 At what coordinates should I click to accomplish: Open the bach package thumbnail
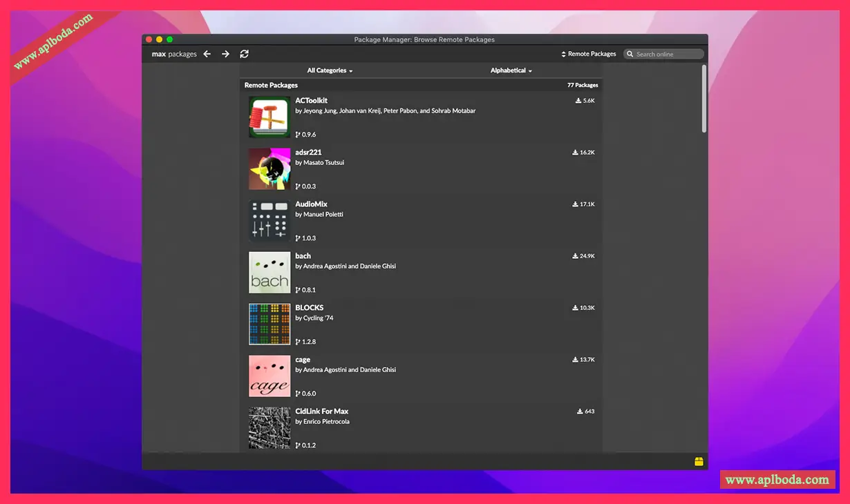pos(270,273)
